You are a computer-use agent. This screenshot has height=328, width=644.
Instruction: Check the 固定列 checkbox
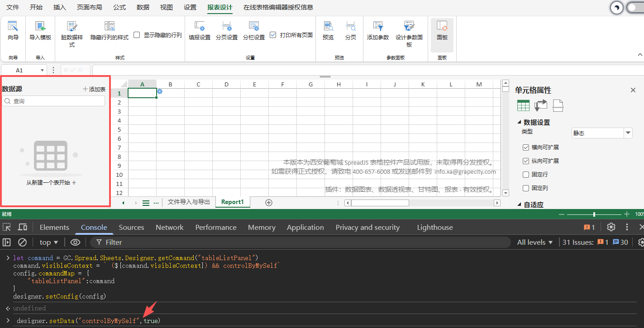click(526, 188)
